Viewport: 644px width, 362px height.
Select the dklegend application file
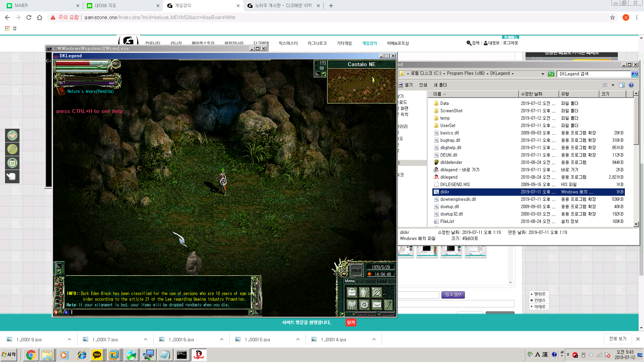click(x=449, y=177)
